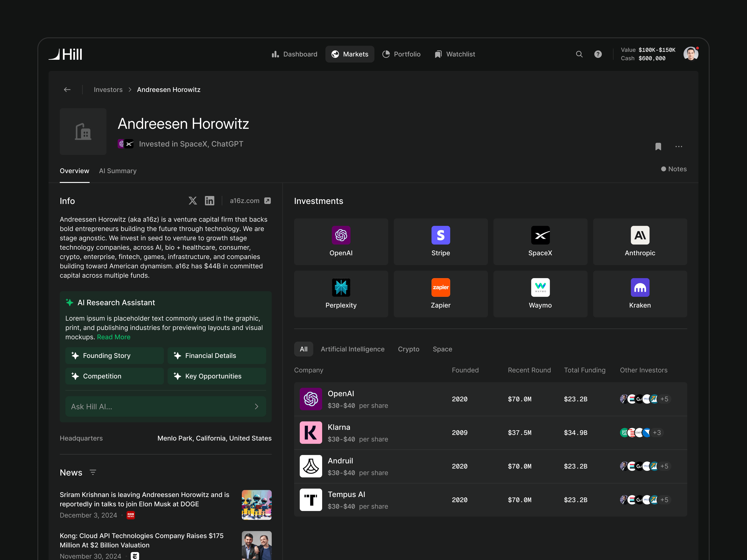
Task: Toggle bookmark for Andreesen Horowitz
Action: click(x=658, y=147)
